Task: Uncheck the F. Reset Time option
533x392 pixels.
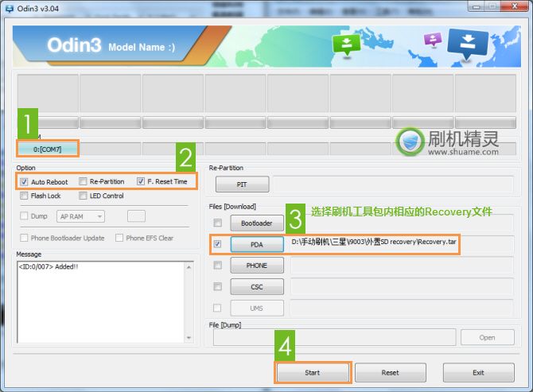Action: [140, 181]
